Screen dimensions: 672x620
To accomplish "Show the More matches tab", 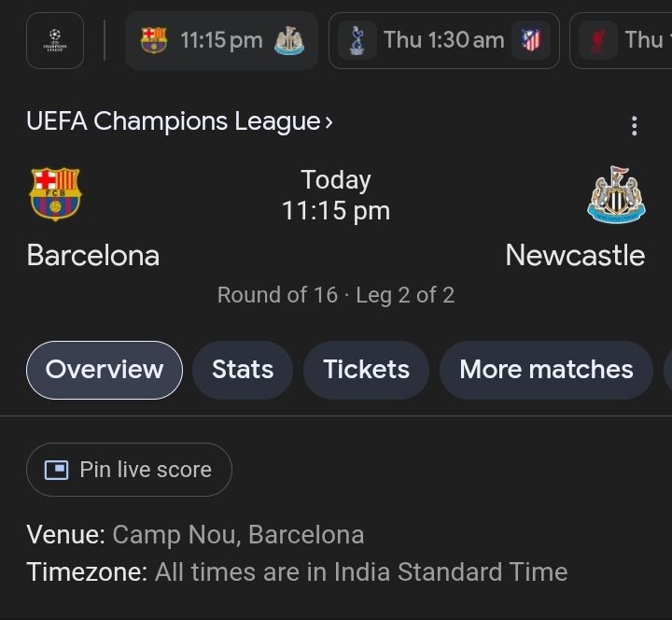I will coord(546,370).
